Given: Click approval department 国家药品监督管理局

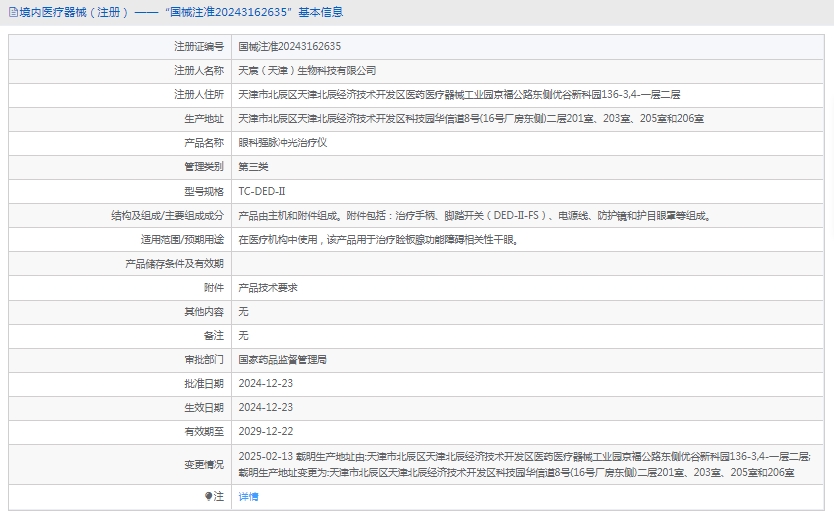Looking at the screenshot, I should (282, 359).
